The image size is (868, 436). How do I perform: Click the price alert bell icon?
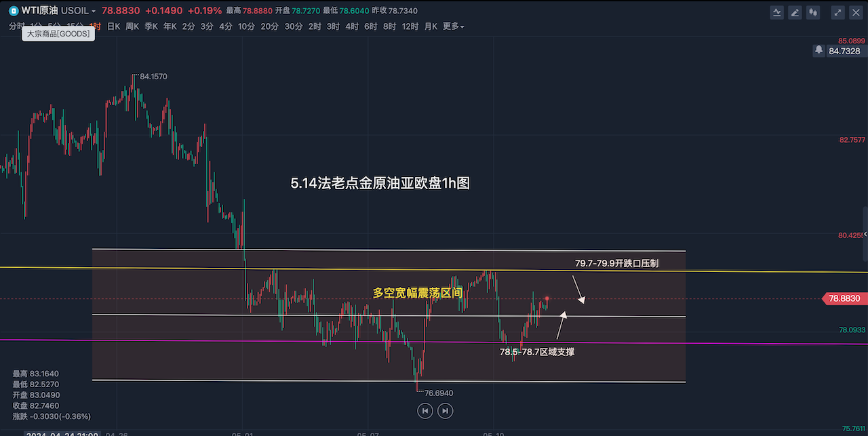[819, 50]
